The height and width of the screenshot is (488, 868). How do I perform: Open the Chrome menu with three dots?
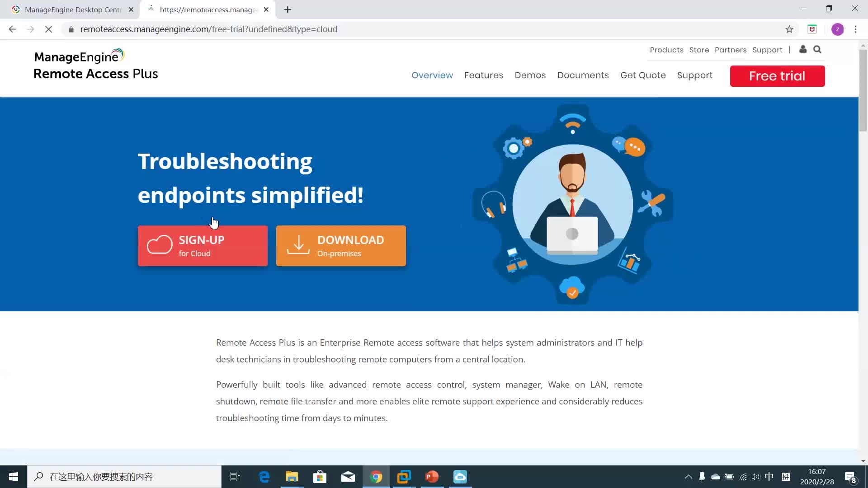click(856, 29)
